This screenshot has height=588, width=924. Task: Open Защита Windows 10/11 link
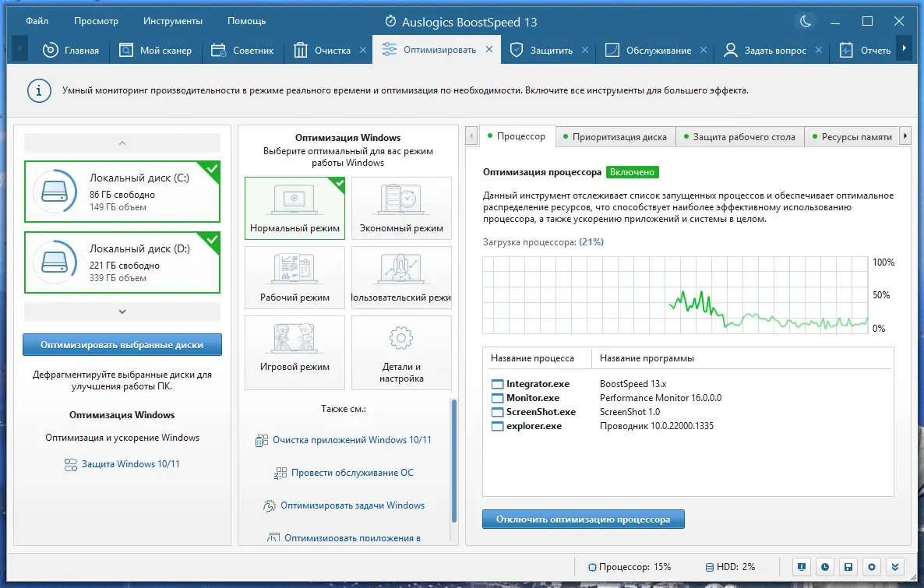[x=122, y=464]
